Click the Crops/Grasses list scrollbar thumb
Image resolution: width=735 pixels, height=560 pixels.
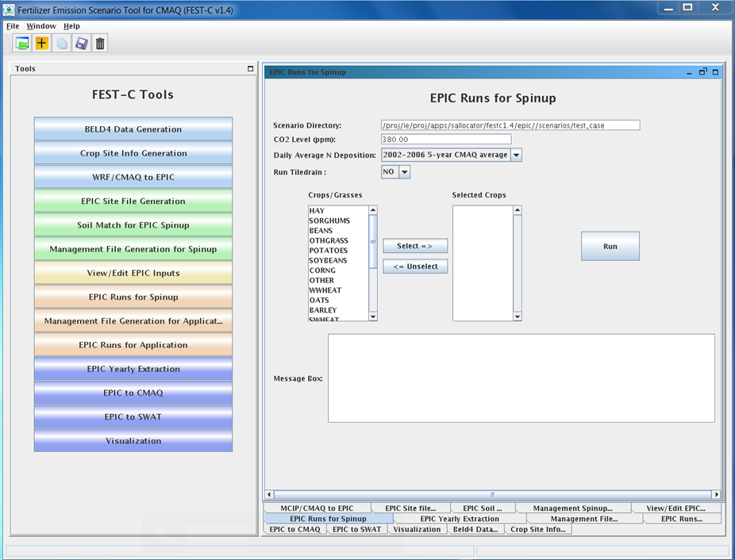373,241
